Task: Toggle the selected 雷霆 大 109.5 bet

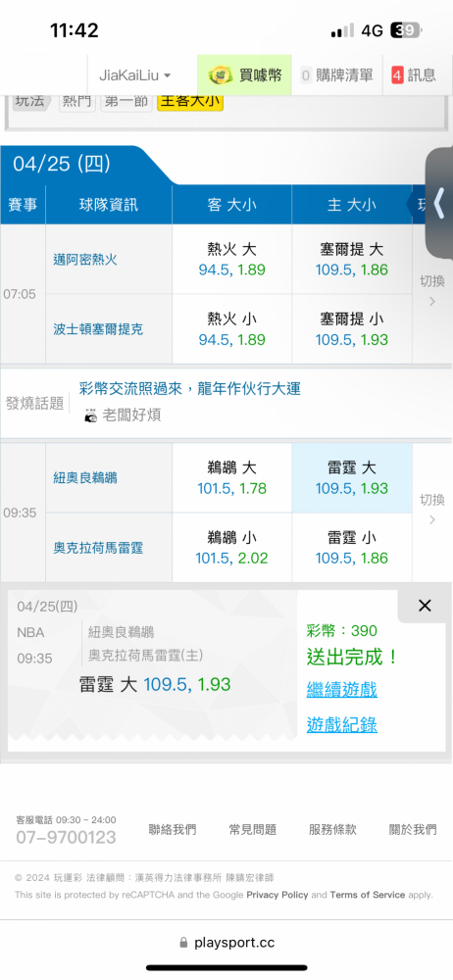Action: [x=352, y=478]
